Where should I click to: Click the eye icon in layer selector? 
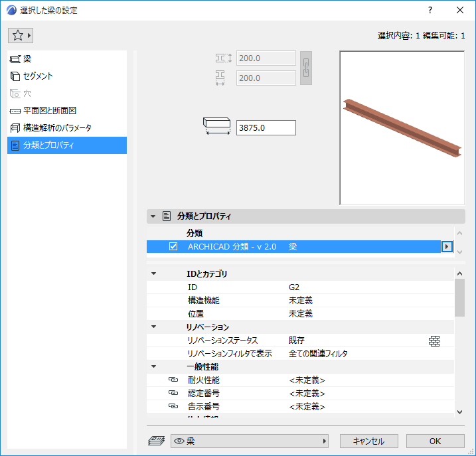click(179, 441)
